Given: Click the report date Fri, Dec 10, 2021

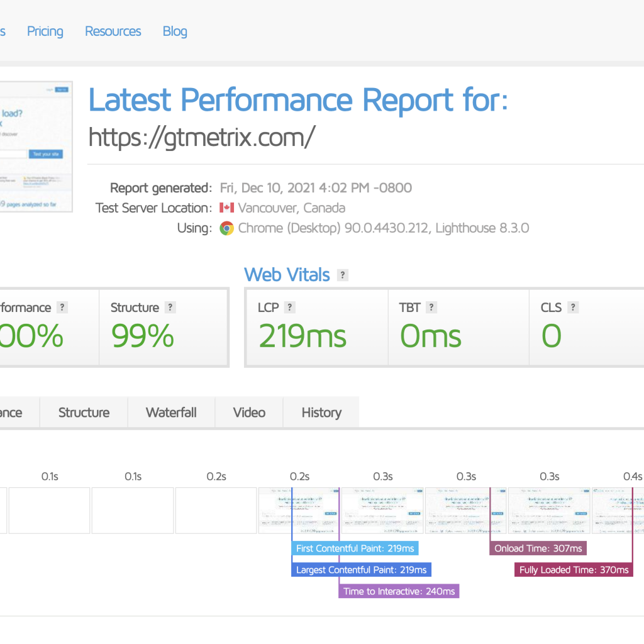Looking at the screenshot, I should [x=316, y=187].
